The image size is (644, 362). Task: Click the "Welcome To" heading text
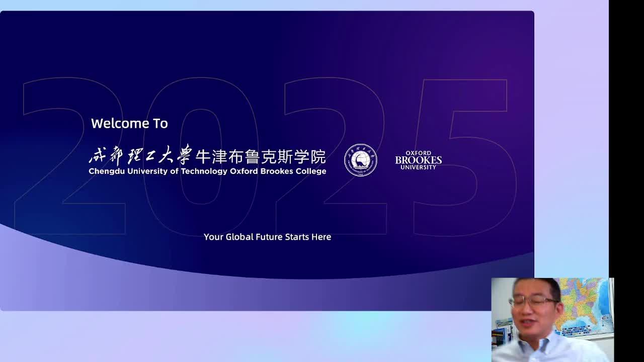pyautogui.click(x=129, y=123)
